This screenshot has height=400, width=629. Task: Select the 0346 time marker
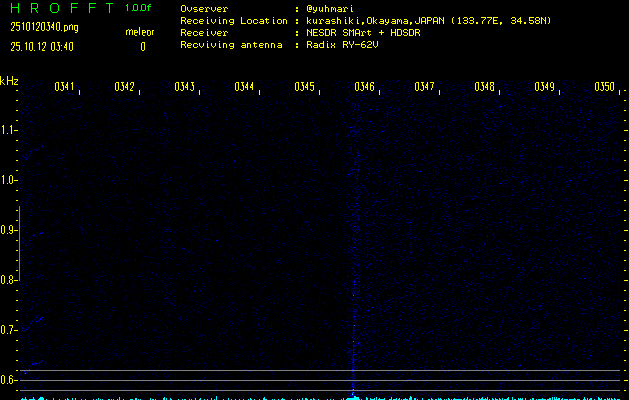364,88
